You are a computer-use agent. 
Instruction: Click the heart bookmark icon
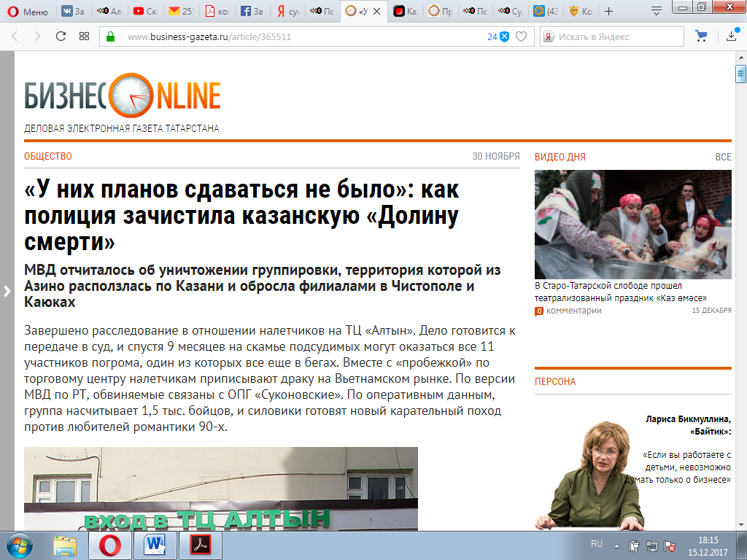coord(521,36)
